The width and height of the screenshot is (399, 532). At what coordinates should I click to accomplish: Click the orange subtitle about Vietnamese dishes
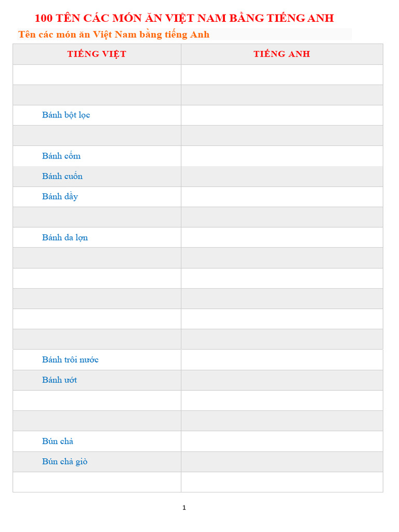pos(114,35)
